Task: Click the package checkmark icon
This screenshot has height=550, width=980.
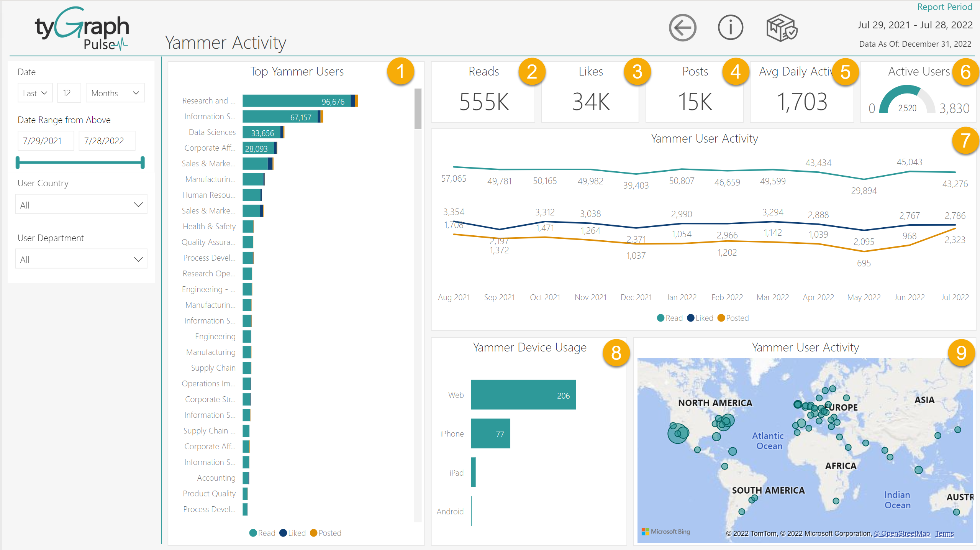Action: click(x=782, y=28)
